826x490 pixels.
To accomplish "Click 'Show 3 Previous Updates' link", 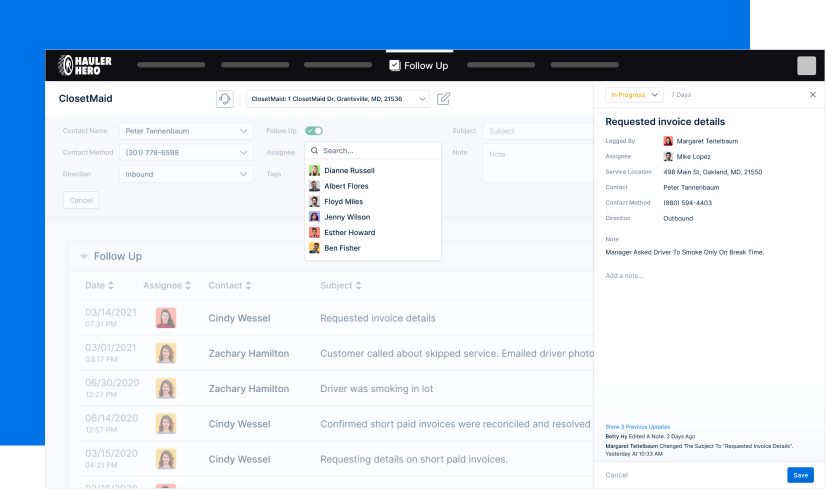I will [x=637, y=427].
